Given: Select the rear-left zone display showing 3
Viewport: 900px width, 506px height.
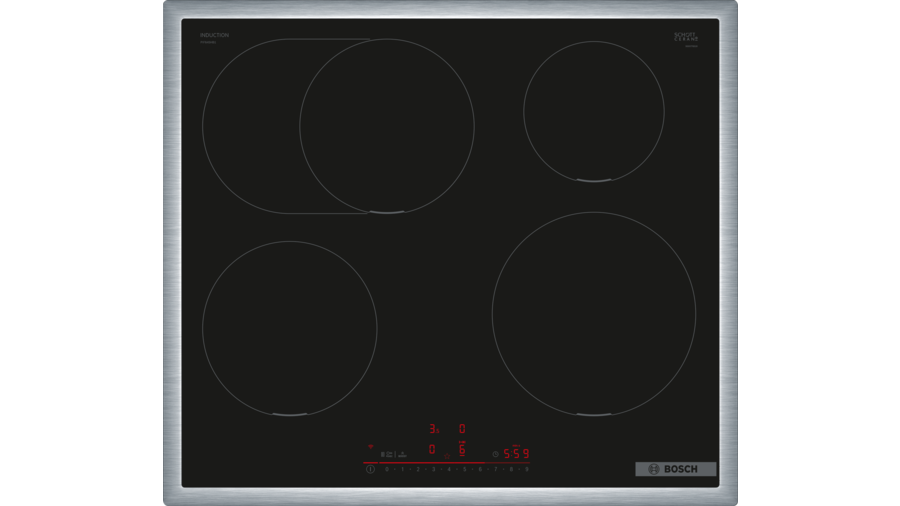Looking at the screenshot, I should 432,429.
